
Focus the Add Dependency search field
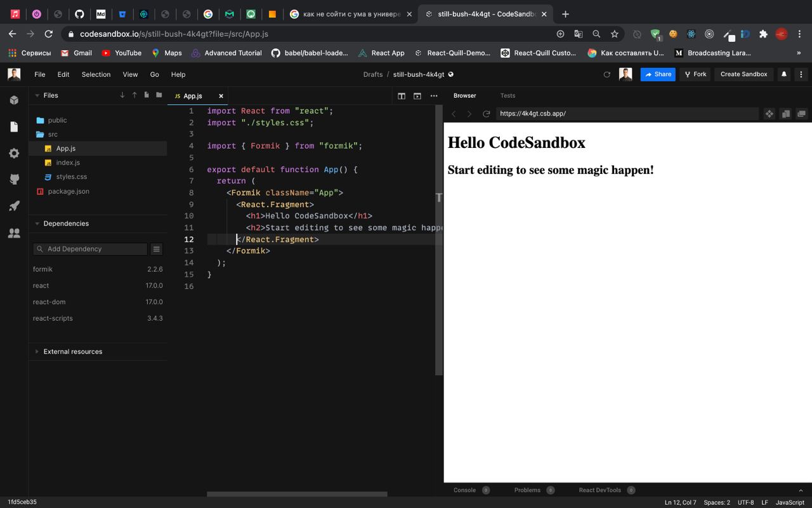coord(95,249)
